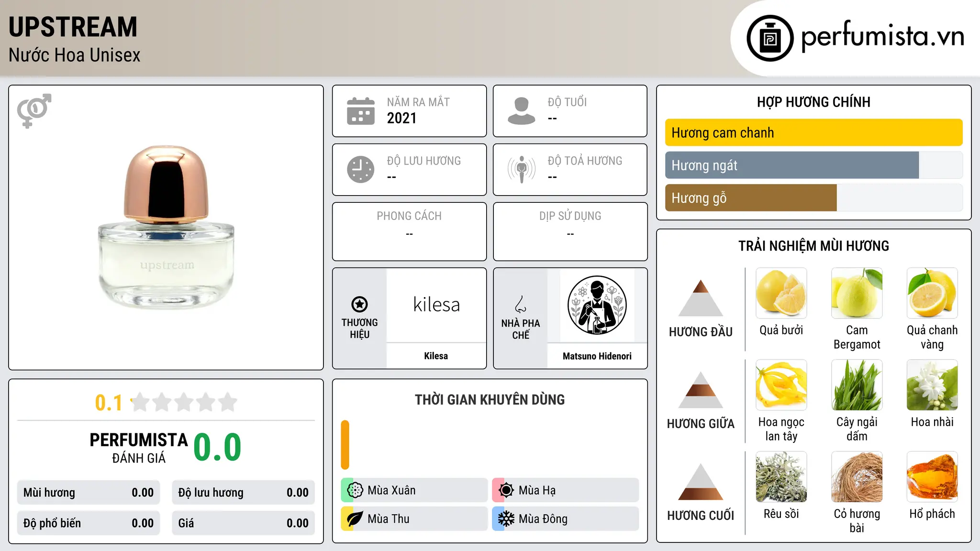Select the Mùa Hạ season label

537,490
